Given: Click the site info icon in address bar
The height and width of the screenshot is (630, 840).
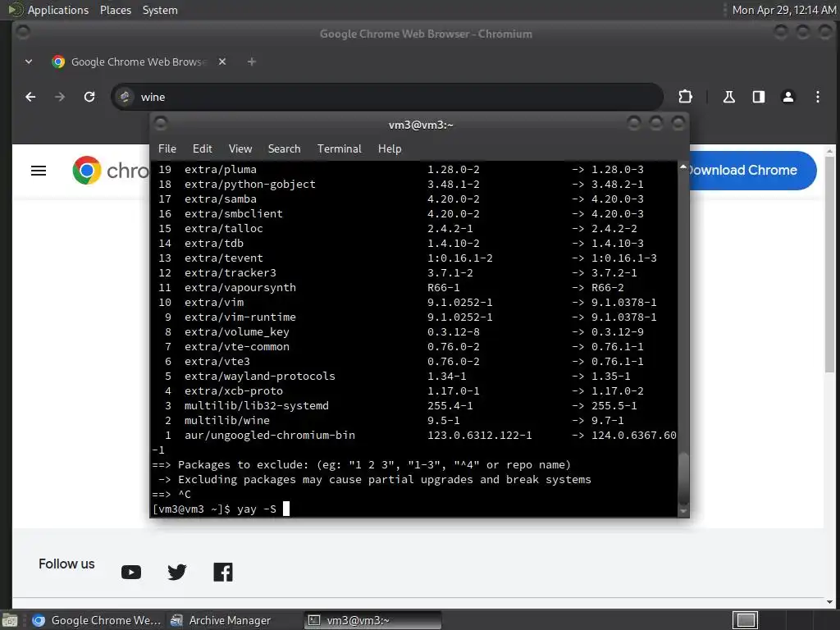Looking at the screenshot, I should (x=125, y=97).
